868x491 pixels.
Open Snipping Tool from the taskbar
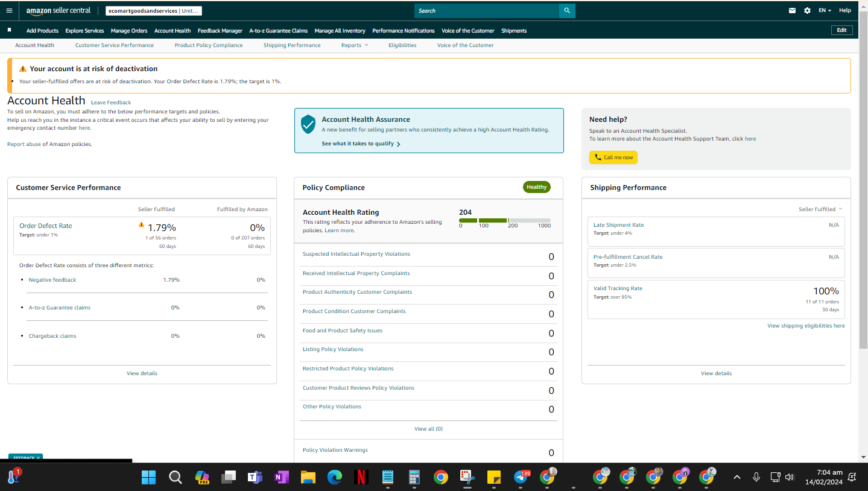click(467, 478)
